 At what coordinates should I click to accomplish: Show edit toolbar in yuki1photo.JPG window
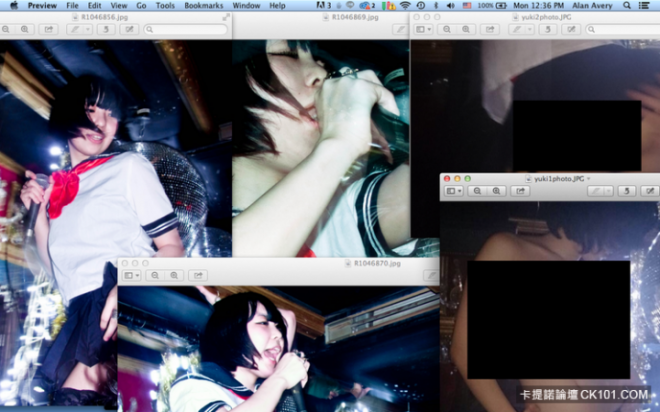[650, 191]
